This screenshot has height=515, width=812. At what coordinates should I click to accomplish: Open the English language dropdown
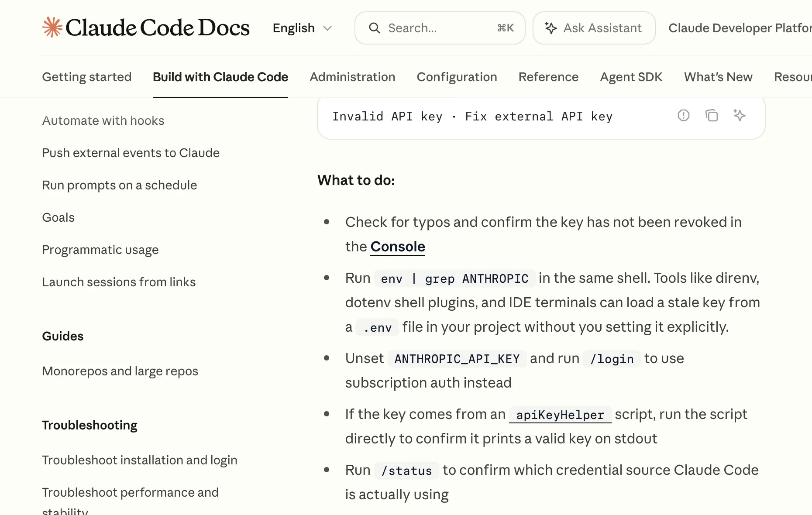(302, 28)
